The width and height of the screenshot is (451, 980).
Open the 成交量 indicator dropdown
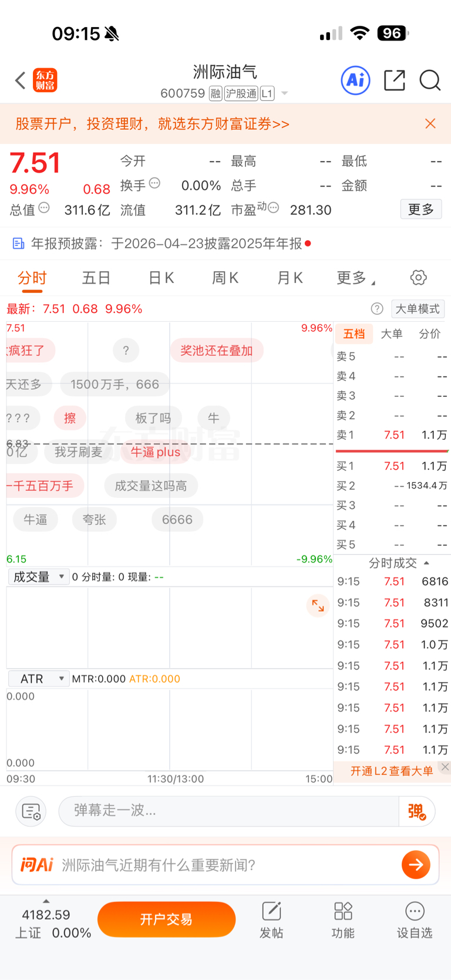39,577
